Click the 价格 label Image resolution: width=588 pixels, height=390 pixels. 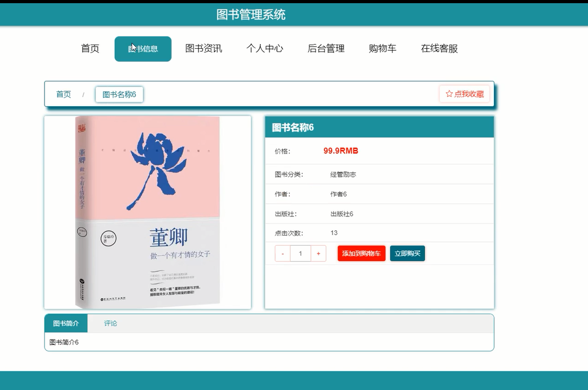point(283,151)
